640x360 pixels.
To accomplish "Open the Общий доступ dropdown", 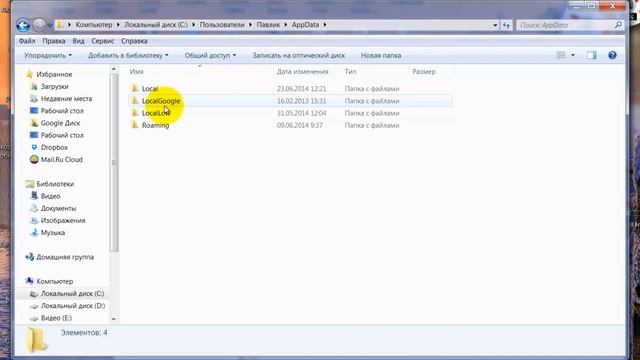I will [210, 56].
